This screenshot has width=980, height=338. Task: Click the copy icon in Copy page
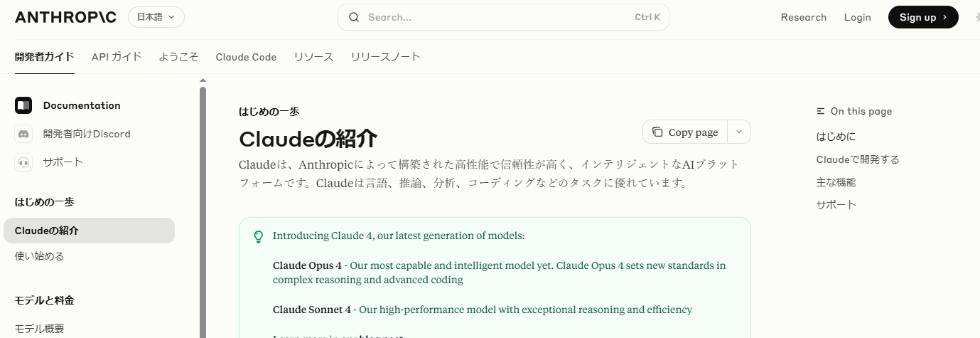[657, 132]
